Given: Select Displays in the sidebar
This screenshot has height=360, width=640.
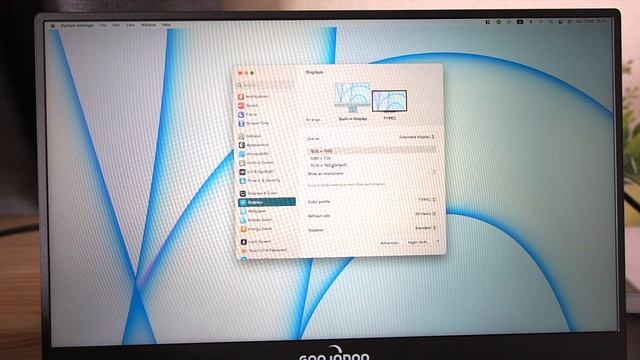Looking at the screenshot, I should point(267,202).
